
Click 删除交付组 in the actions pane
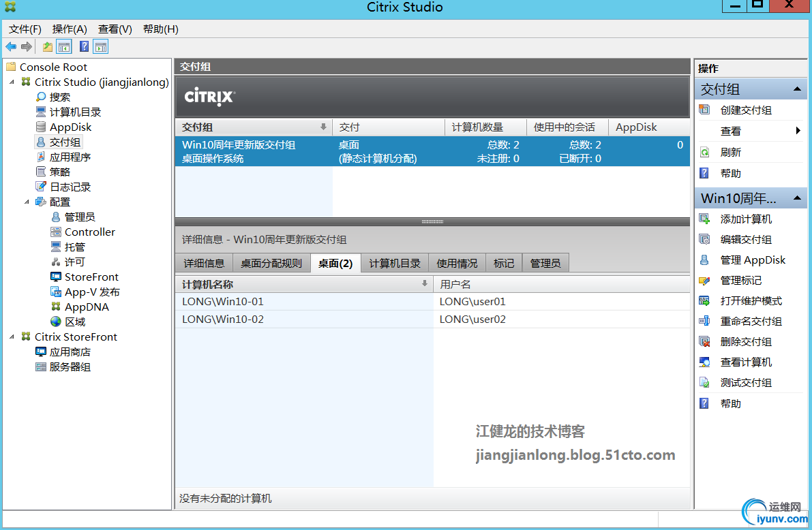pyautogui.click(x=746, y=341)
